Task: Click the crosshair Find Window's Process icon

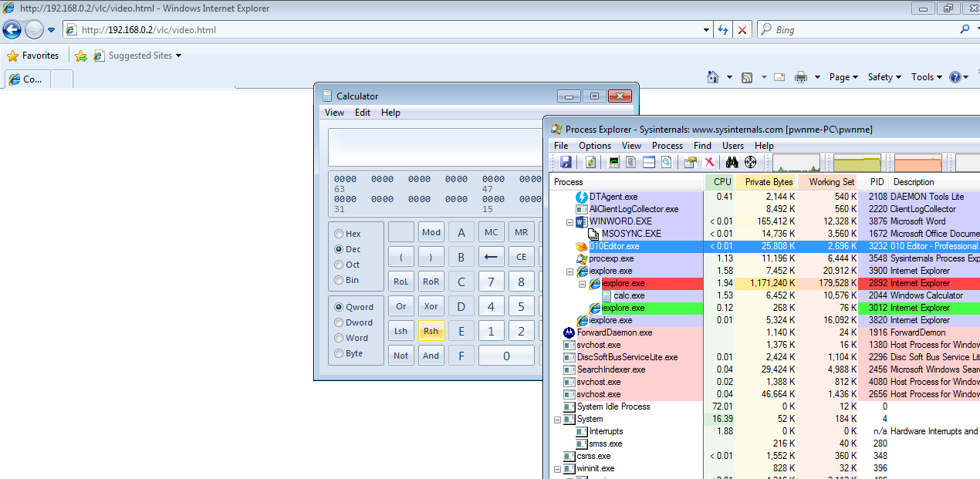Action: 750,162
